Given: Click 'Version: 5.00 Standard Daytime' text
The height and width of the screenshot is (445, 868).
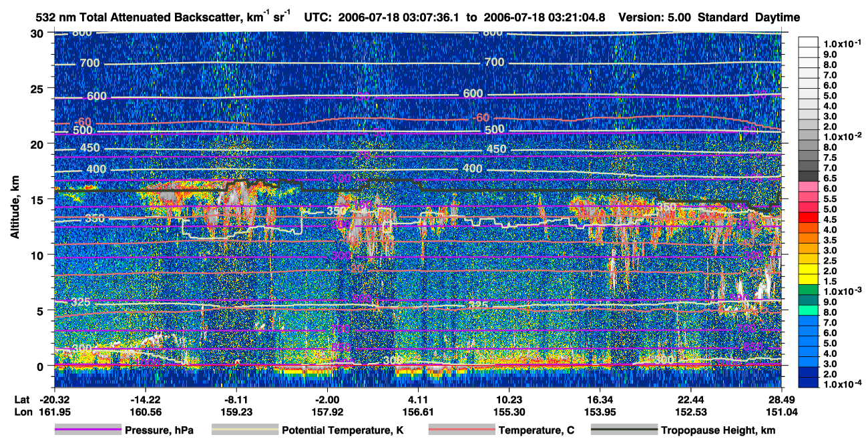Looking at the screenshot, I should [x=709, y=17].
